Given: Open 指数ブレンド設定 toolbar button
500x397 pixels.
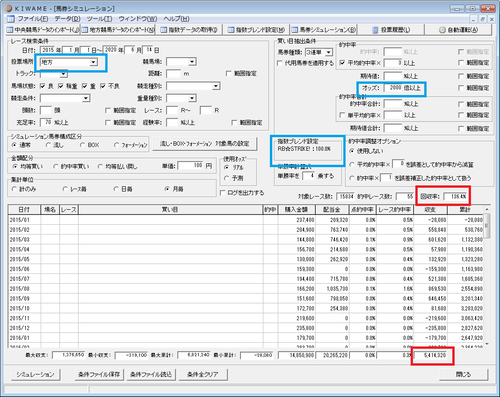Looking at the screenshot, I should pyautogui.click(x=256, y=30).
